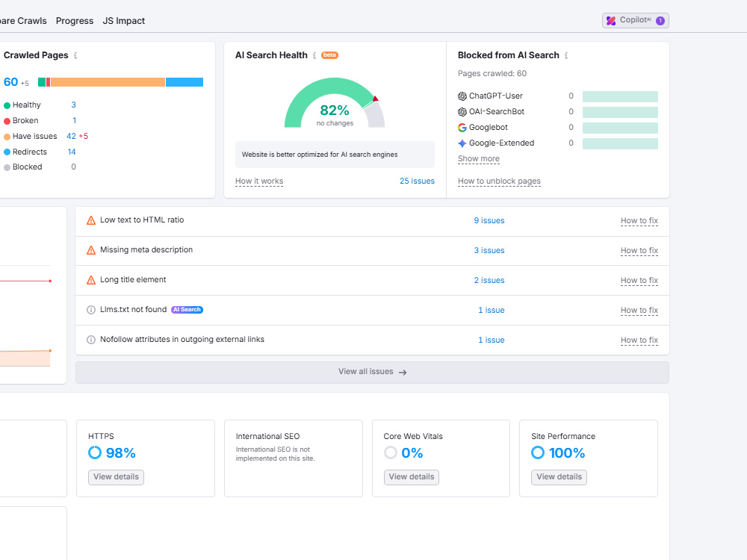
Task: View details for HTTPS report
Action: click(117, 477)
